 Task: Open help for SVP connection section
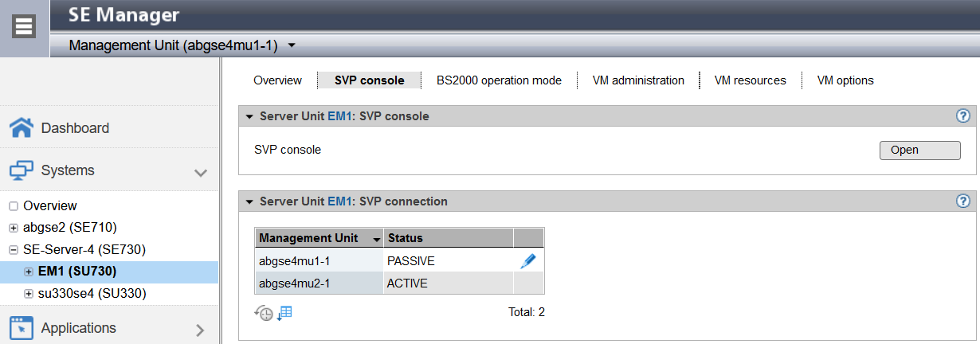coord(962,201)
